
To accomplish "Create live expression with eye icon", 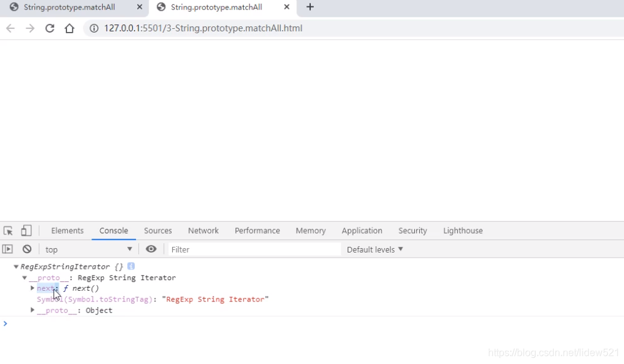I will tap(151, 249).
